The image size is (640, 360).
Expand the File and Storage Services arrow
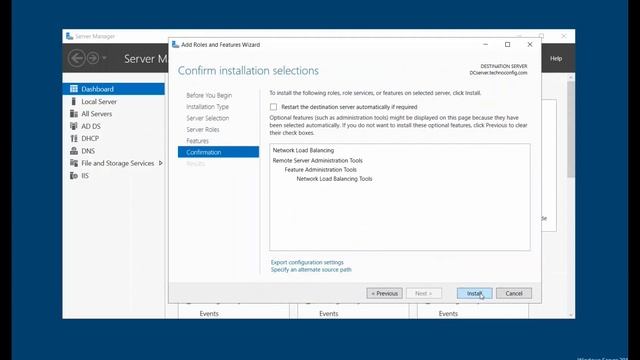point(160,163)
